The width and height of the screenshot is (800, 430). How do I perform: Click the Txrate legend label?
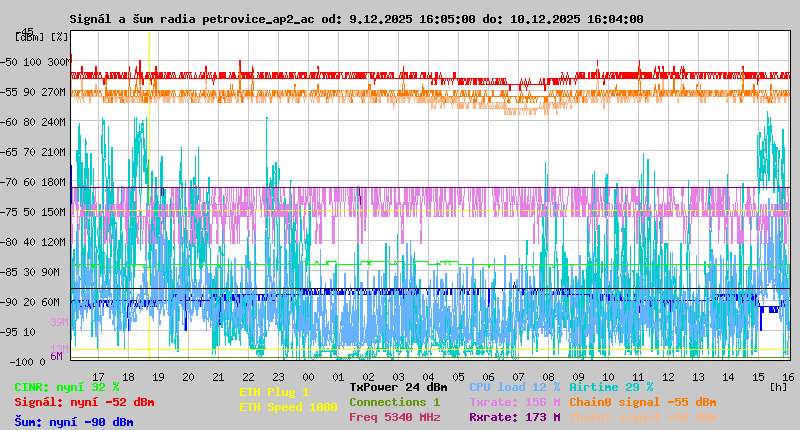[514, 402]
